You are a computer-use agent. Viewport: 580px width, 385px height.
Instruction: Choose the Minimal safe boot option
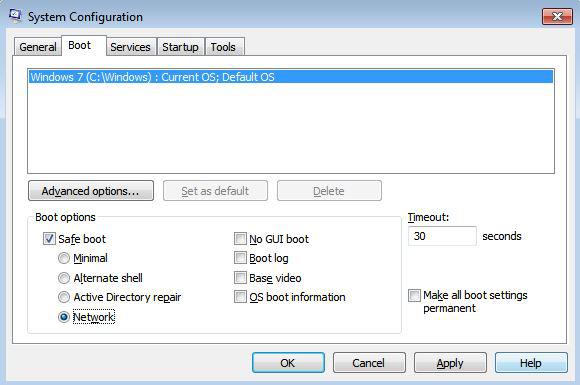click(64, 258)
